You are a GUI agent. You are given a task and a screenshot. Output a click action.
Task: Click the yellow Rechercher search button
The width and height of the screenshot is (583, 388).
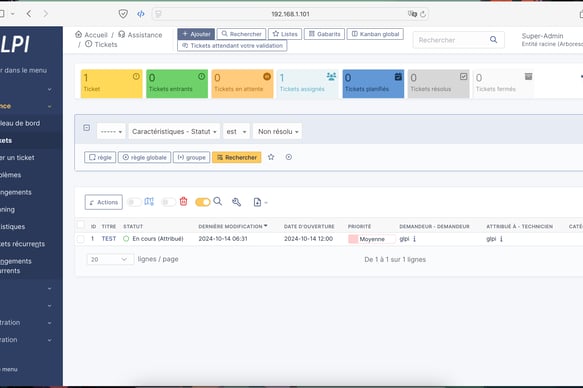click(236, 157)
